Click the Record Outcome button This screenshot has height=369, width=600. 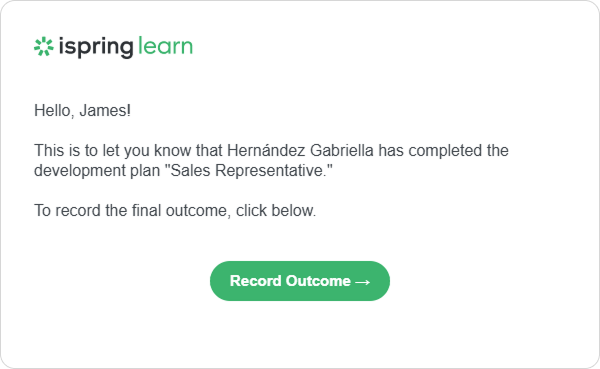(300, 281)
